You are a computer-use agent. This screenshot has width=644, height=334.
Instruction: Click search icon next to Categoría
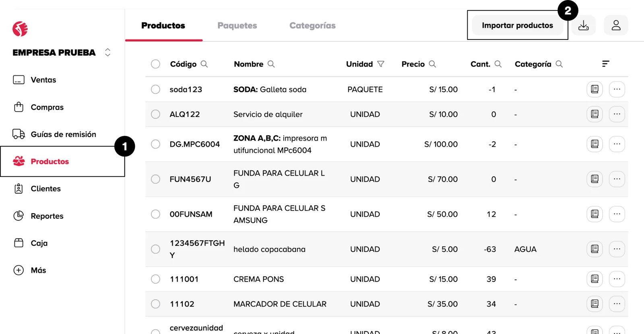[559, 64]
